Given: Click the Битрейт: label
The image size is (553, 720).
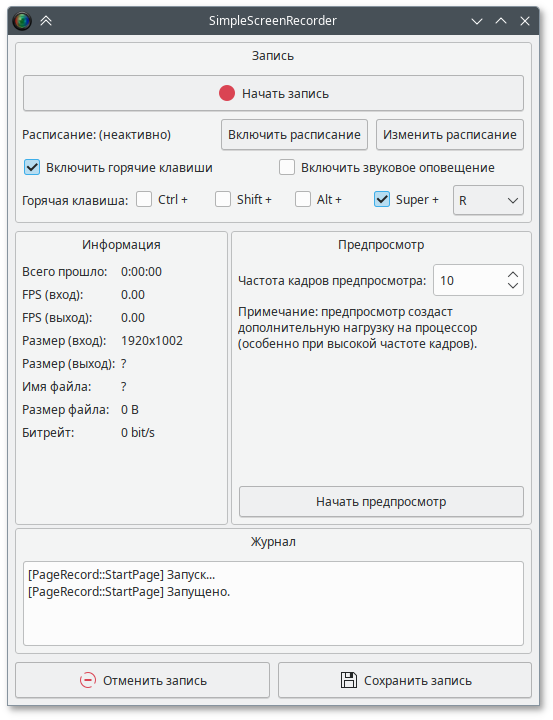Looking at the screenshot, I should (48, 433).
